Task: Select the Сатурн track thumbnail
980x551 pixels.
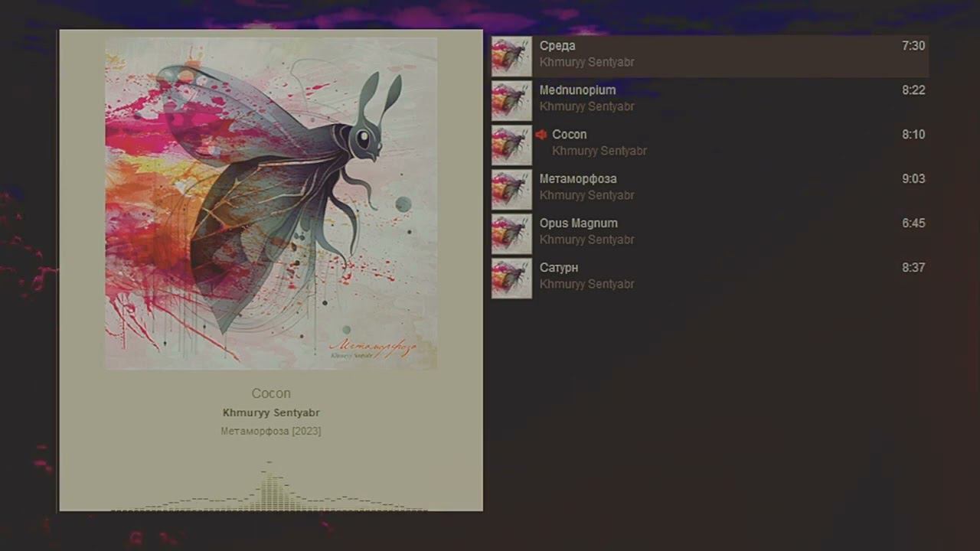Action: pos(511,279)
